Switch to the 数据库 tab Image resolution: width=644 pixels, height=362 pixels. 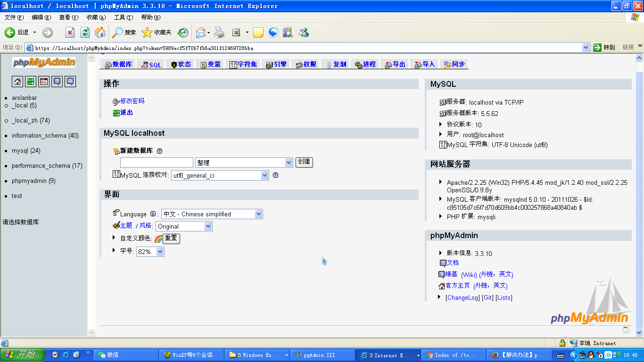[x=118, y=65]
